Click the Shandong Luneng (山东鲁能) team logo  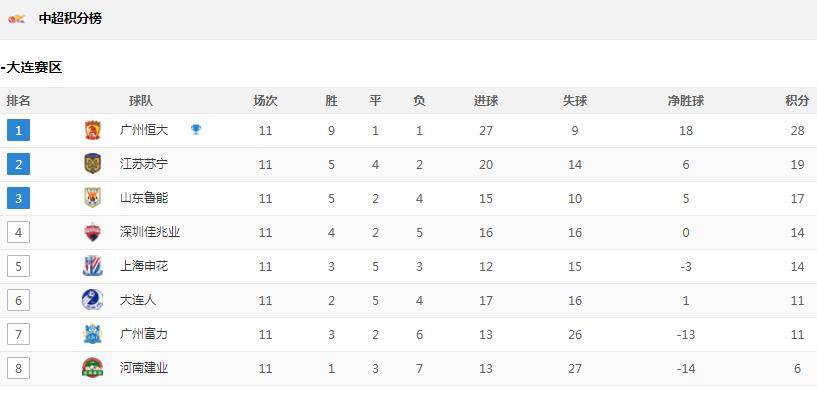tap(92, 198)
